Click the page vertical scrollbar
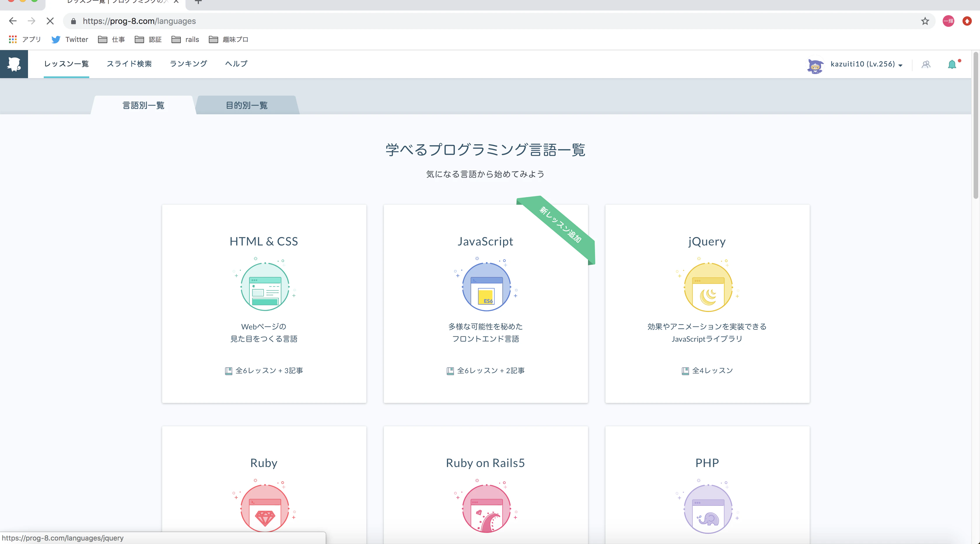 (975, 125)
